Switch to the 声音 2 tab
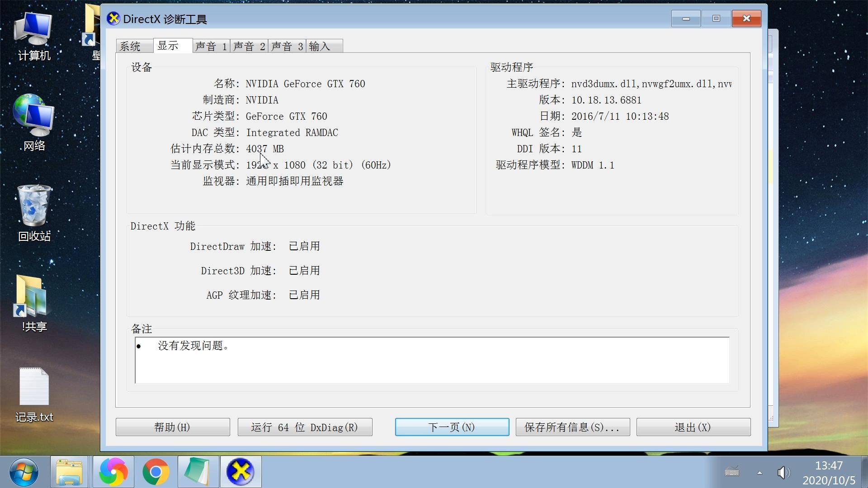The image size is (868, 488). (x=249, y=46)
